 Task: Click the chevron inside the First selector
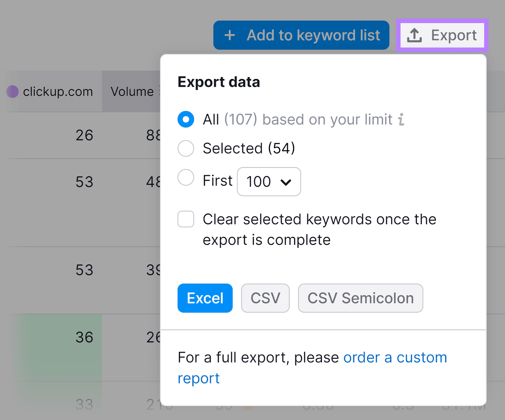(x=286, y=182)
